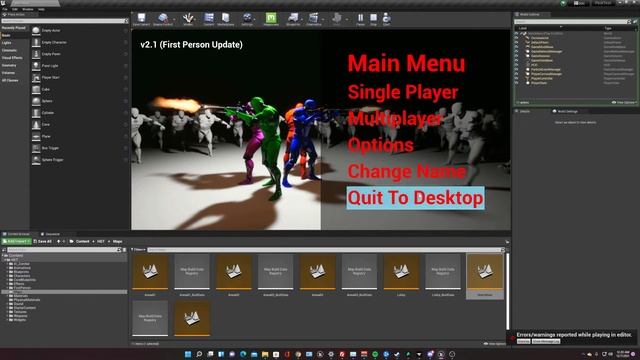This screenshot has width=640, height=360.
Task: Click the Content Browser vertical scrollbar
Action: tap(508, 292)
